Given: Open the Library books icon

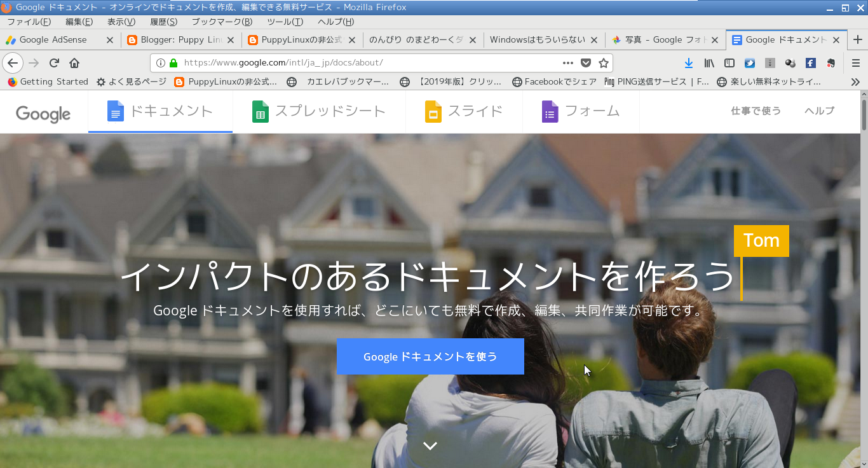Looking at the screenshot, I should point(709,63).
